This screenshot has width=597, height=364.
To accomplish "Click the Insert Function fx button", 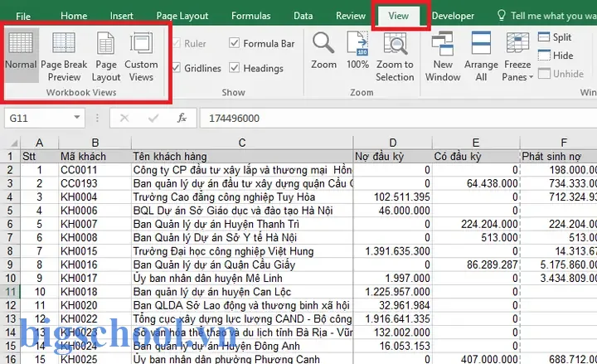I will [x=182, y=118].
